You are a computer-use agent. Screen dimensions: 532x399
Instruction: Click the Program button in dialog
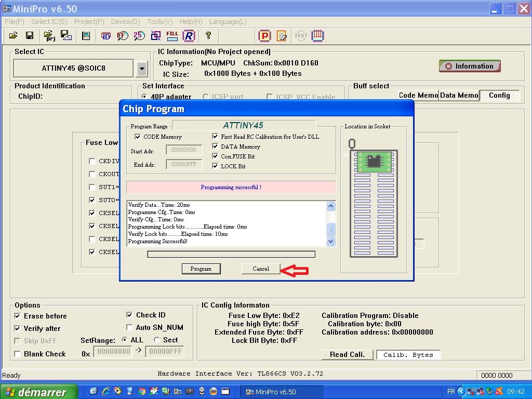point(201,269)
